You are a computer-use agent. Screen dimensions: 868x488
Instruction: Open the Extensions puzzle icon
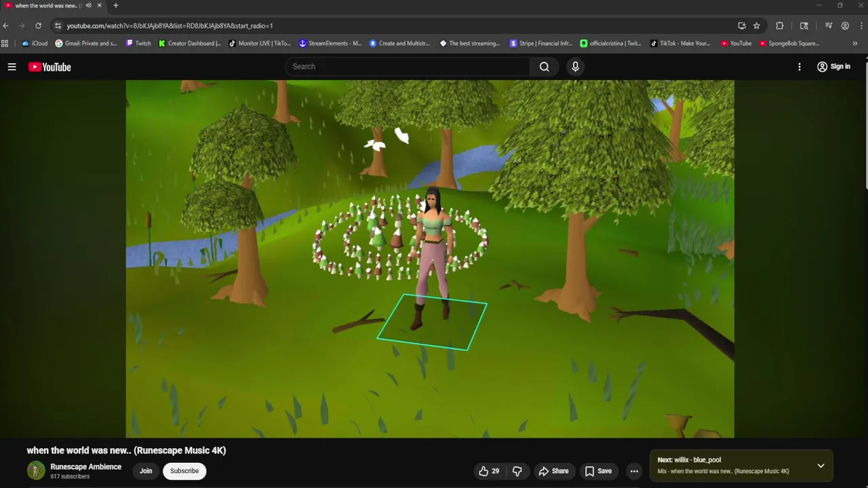point(780,26)
